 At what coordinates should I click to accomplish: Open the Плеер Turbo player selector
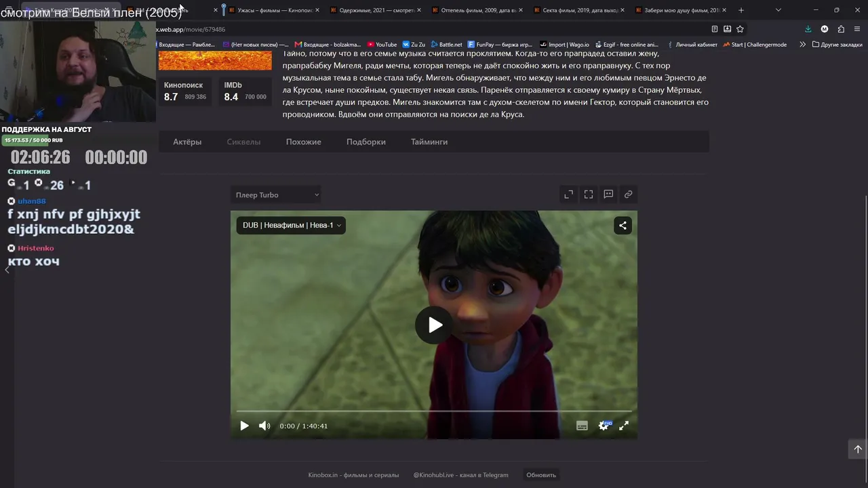276,195
